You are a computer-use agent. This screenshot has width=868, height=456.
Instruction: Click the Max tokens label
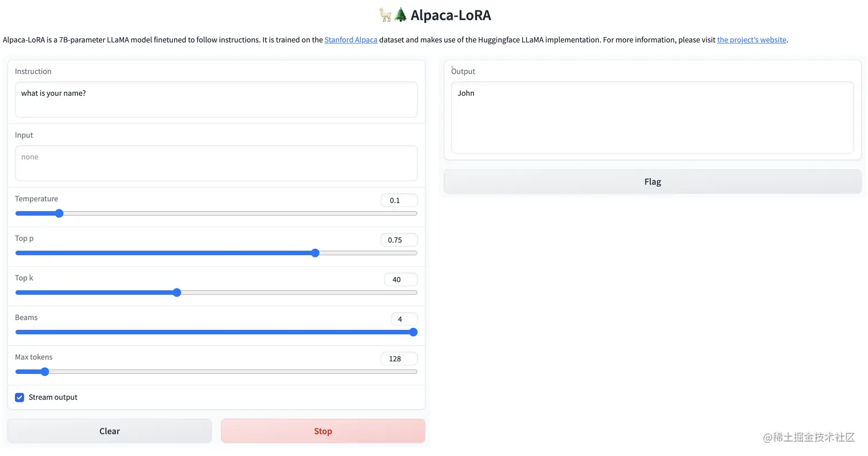[x=33, y=357]
